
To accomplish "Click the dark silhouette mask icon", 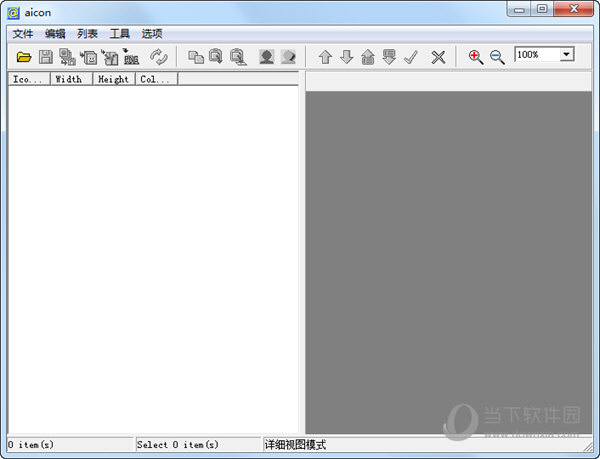I will tap(266, 57).
